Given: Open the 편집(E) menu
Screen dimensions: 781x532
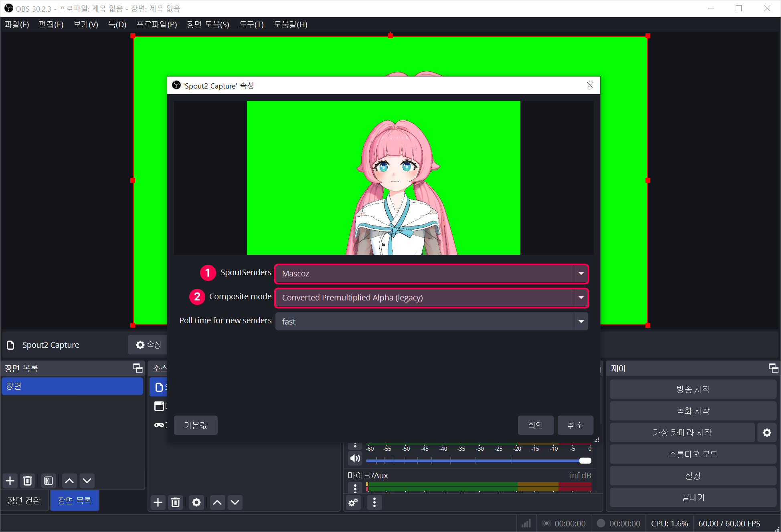Looking at the screenshot, I should 51,24.
